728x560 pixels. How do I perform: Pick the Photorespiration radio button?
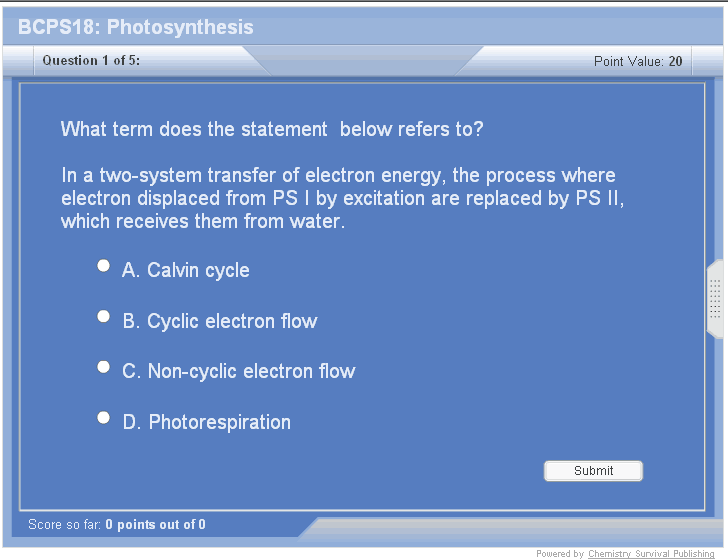point(103,418)
